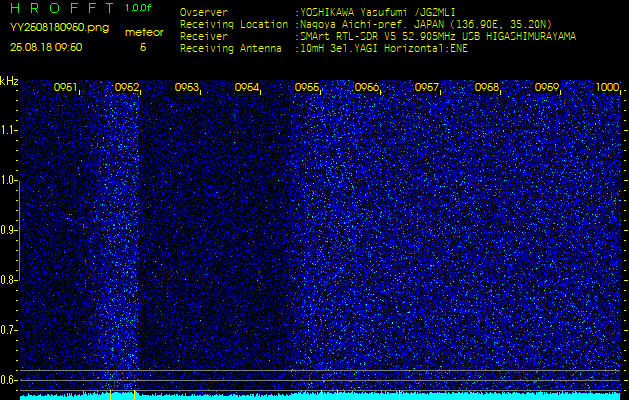Click the yellow meteor marker between 0951 and 0952

click(110, 394)
